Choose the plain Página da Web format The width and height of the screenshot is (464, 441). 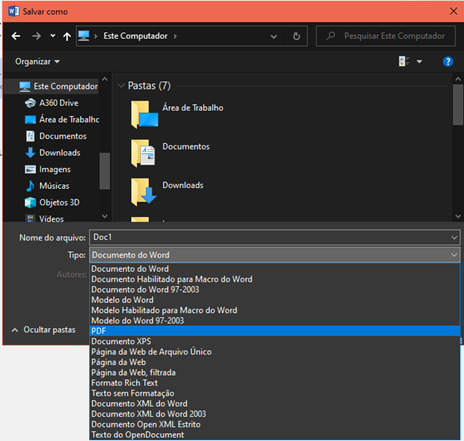[x=275, y=362]
